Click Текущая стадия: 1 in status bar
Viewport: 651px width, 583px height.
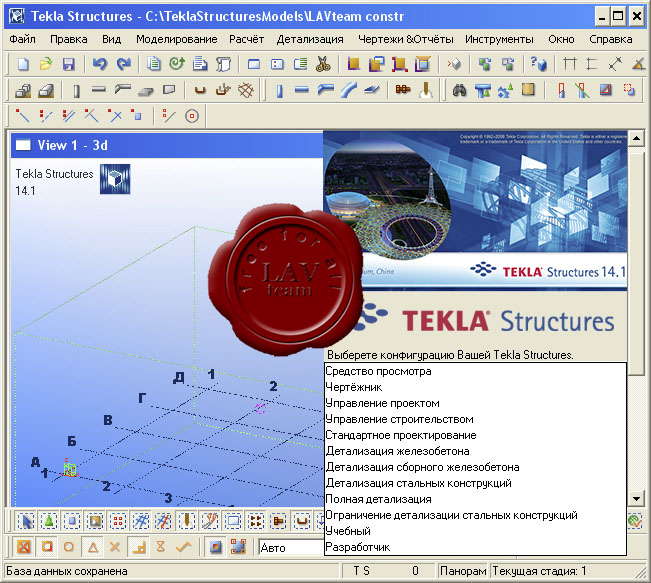539,571
